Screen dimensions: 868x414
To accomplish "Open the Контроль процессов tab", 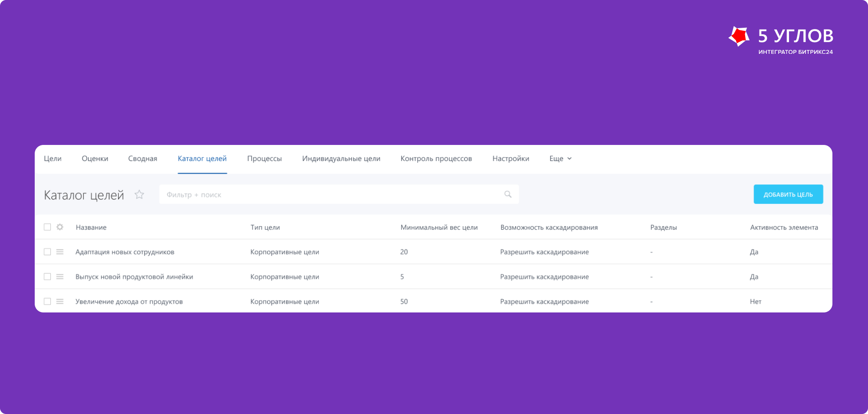I will click(436, 158).
